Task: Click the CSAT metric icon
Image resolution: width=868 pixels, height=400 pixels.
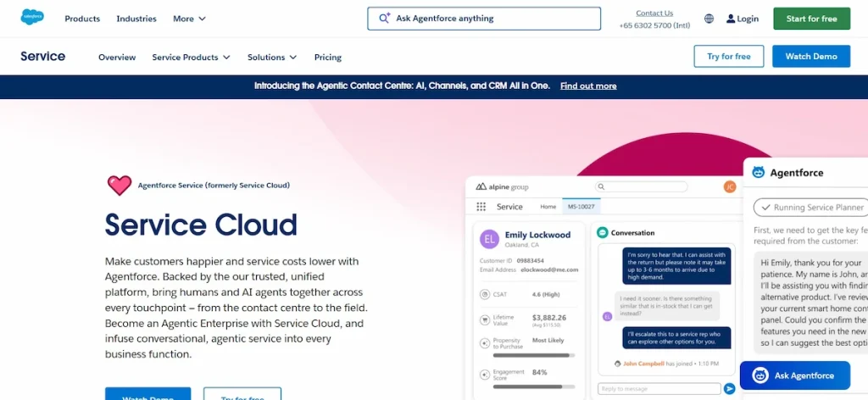Action: tap(485, 294)
